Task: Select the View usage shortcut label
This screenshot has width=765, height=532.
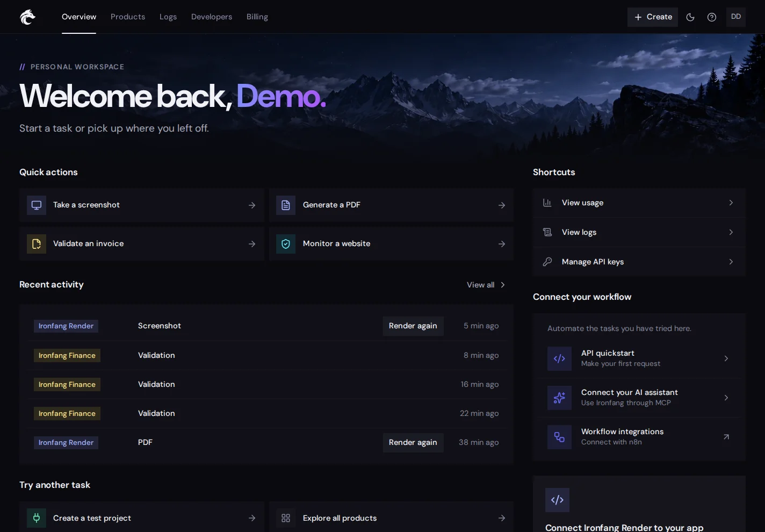Action: tap(582, 203)
